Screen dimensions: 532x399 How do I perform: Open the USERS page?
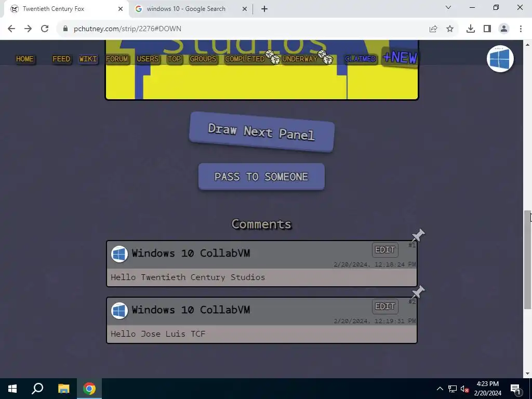tap(148, 59)
